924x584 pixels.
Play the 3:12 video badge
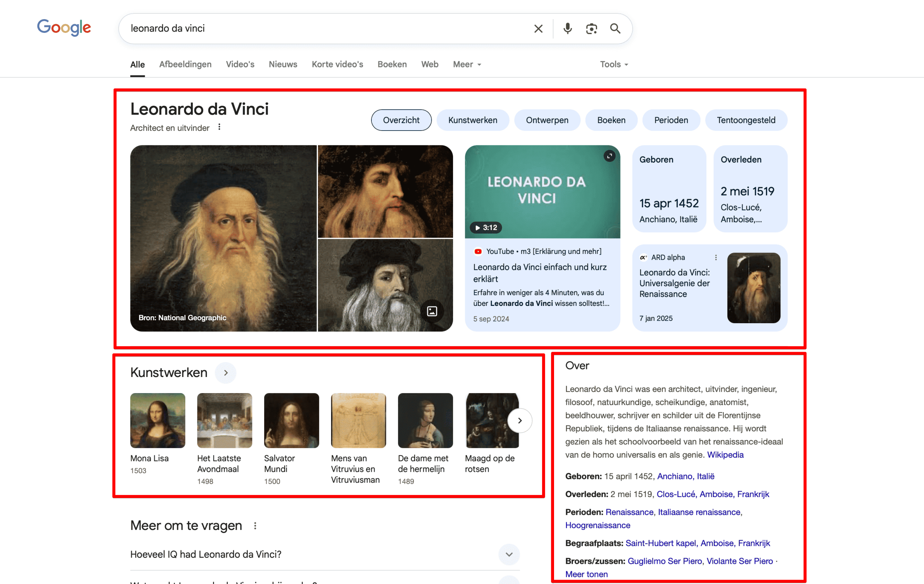click(486, 227)
